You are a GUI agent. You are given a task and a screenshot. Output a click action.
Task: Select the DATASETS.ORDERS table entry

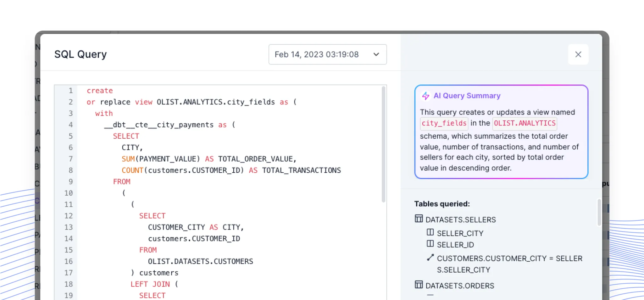tap(459, 286)
